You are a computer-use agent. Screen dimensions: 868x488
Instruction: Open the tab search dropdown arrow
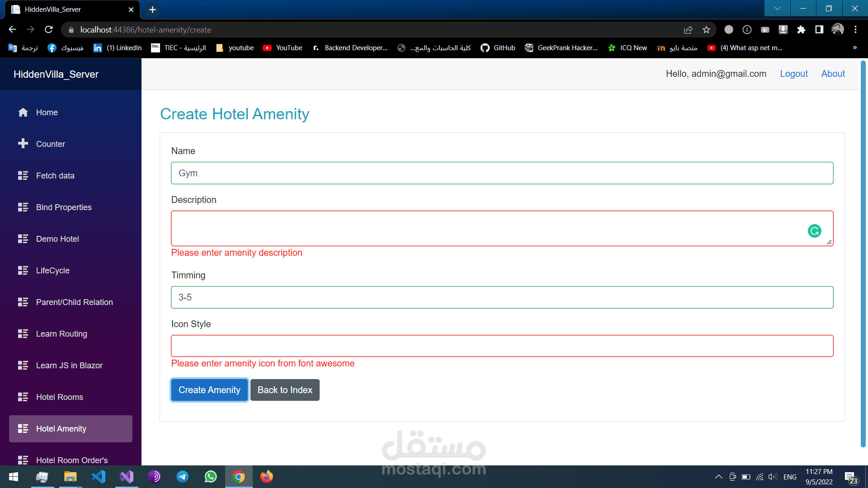(777, 9)
